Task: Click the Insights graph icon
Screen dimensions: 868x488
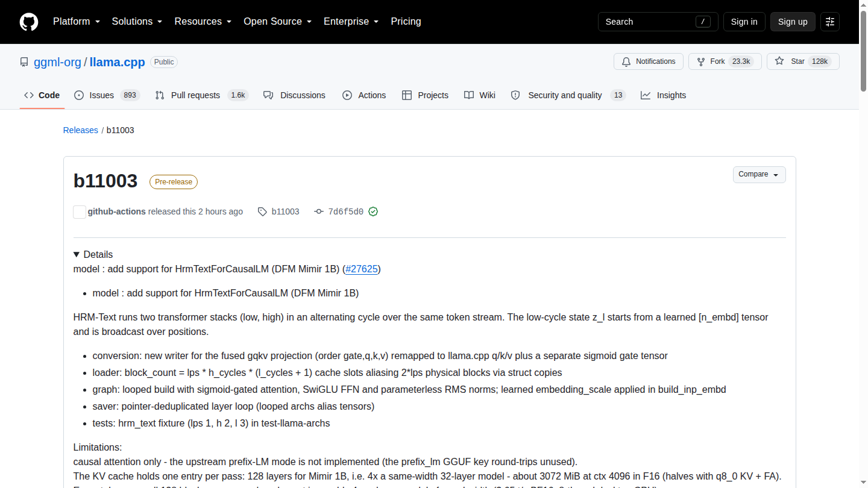Action: pos(646,95)
